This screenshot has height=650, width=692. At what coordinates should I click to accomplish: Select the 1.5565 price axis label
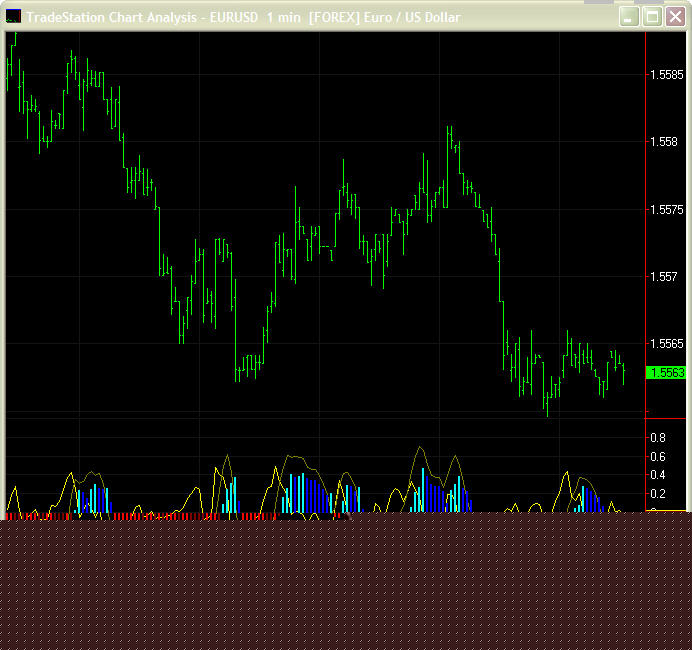[667, 344]
